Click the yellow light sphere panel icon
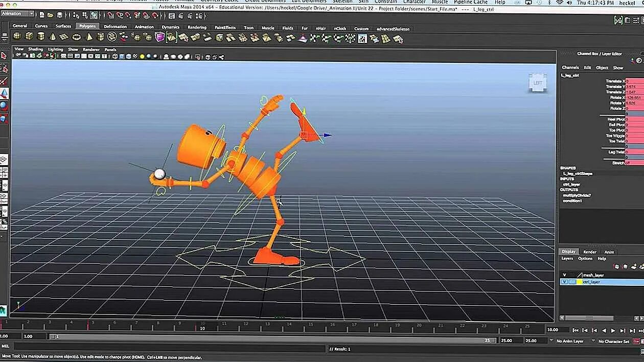644x362 pixels. coord(142,56)
